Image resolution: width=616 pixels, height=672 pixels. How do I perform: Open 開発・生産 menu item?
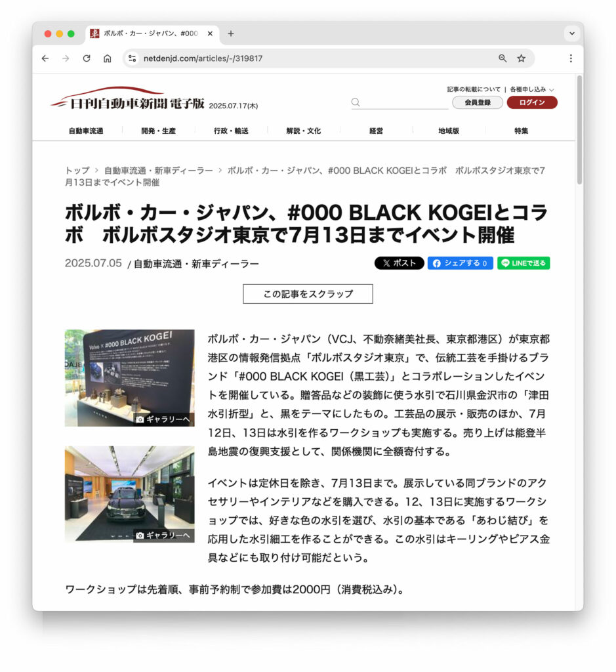click(x=159, y=131)
